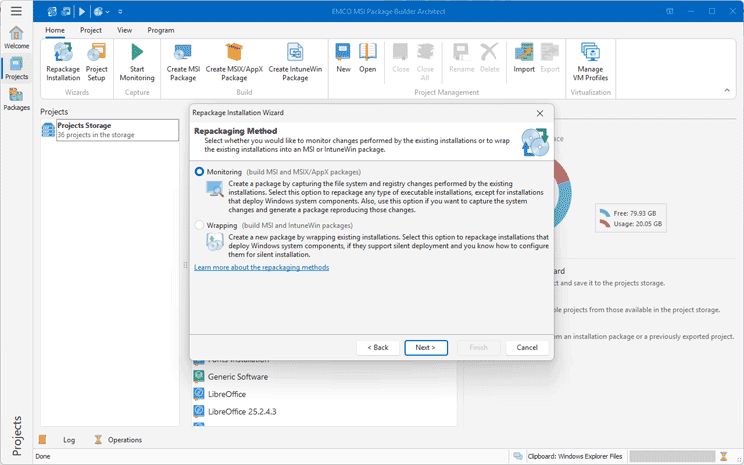Select the Monitoring repackaging method
The width and height of the screenshot is (744, 465).
click(200, 172)
